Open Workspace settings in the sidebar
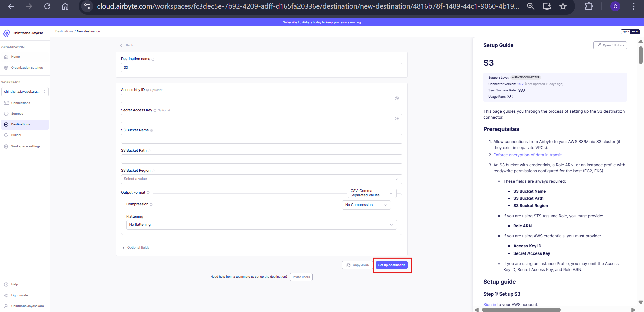The height and width of the screenshot is (312, 644). click(x=25, y=146)
